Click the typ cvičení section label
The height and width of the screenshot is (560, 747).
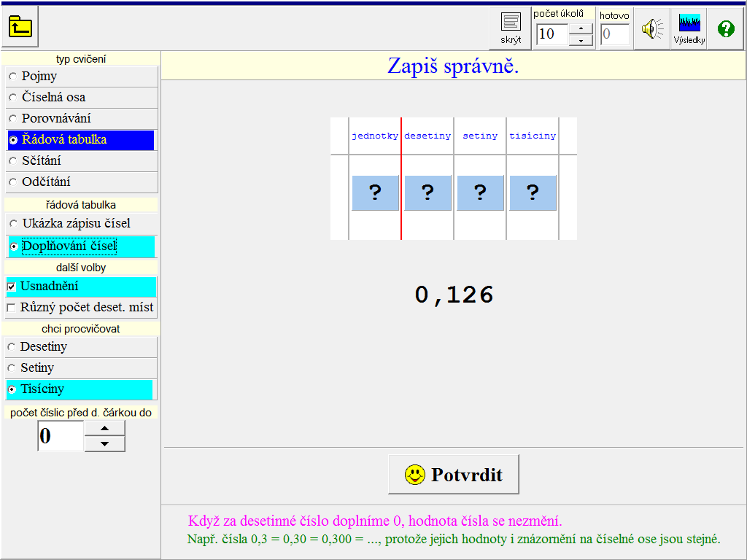pos(81,59)
